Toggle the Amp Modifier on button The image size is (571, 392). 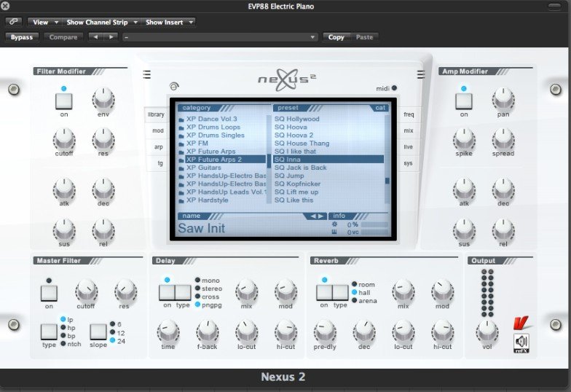pos(463,101)
